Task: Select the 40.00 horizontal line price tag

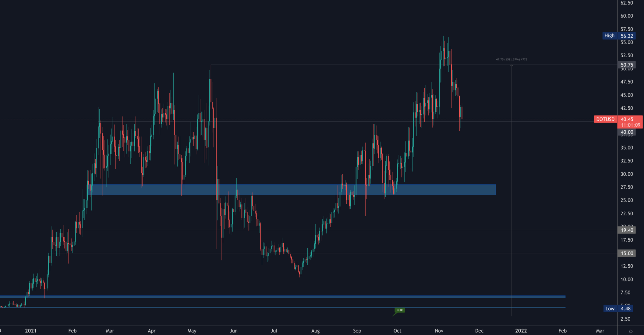Action: point(627,132)
